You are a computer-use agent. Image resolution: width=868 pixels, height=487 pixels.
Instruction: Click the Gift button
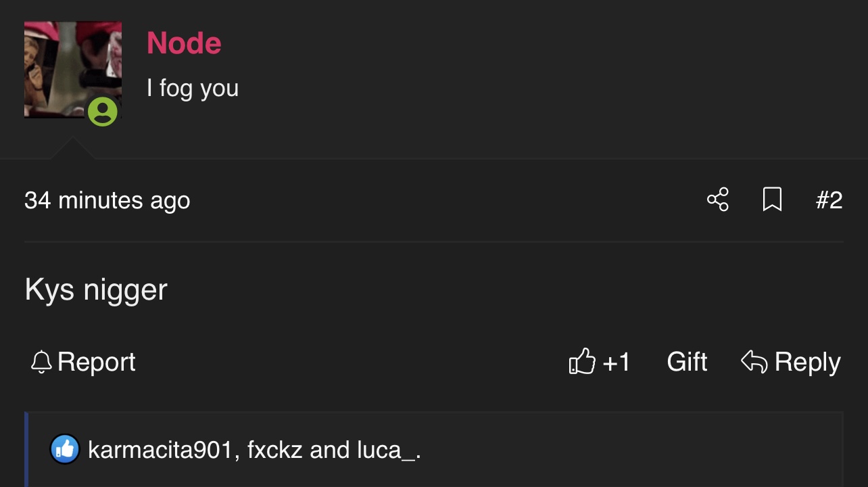coord(687,362)
